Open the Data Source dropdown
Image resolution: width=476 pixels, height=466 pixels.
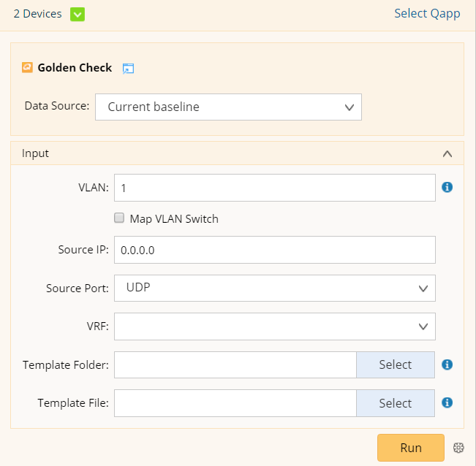tap(228, 107)
